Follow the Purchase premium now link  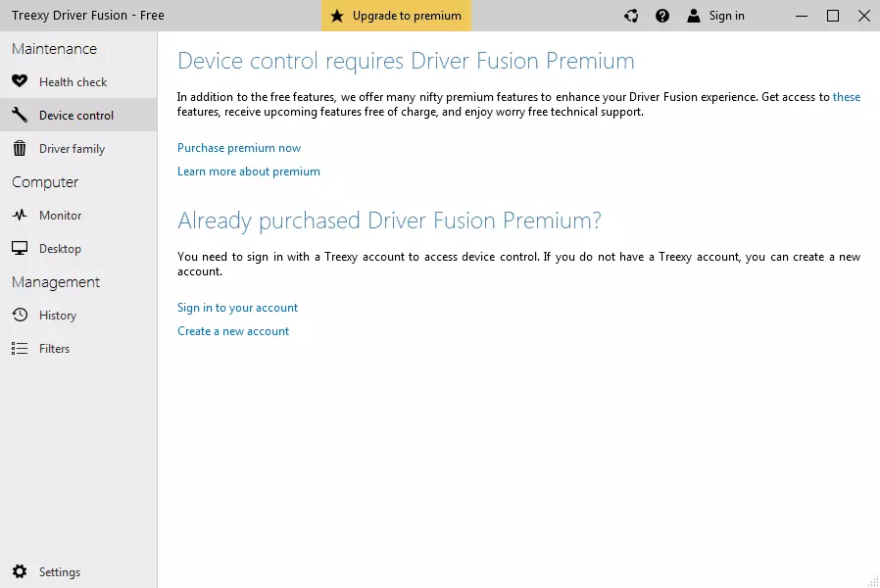239,148
